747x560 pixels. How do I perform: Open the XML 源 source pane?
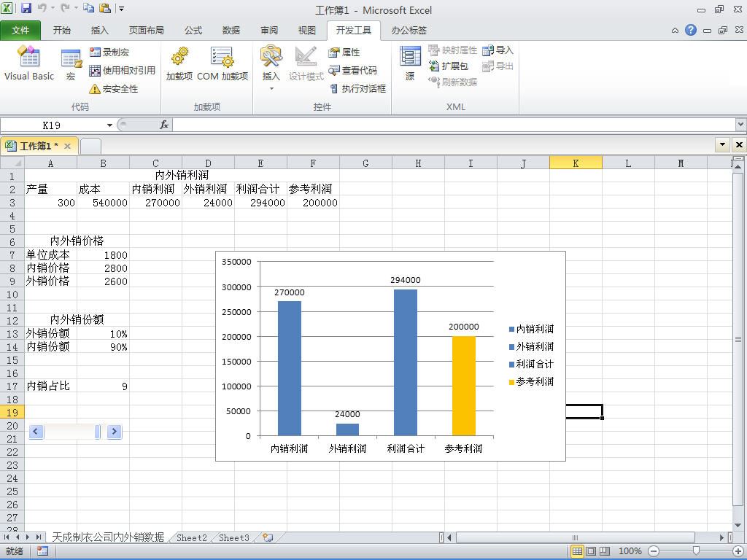(x=410, y=64)
